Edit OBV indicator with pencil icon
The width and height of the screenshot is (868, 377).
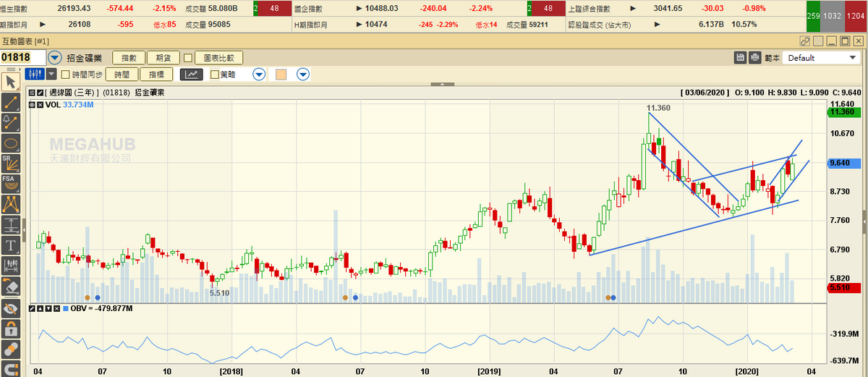tap(32, 308)
